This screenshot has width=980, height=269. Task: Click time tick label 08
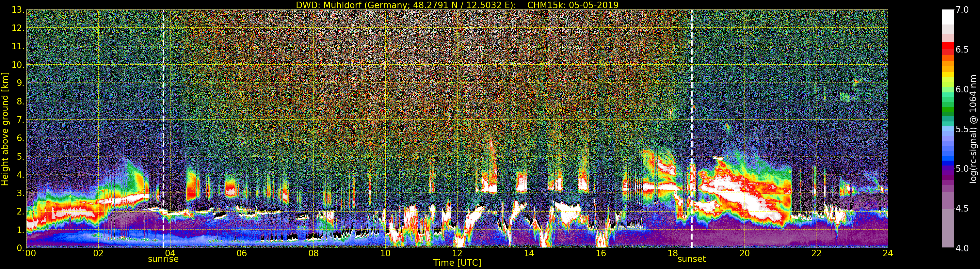click(313, 253)
